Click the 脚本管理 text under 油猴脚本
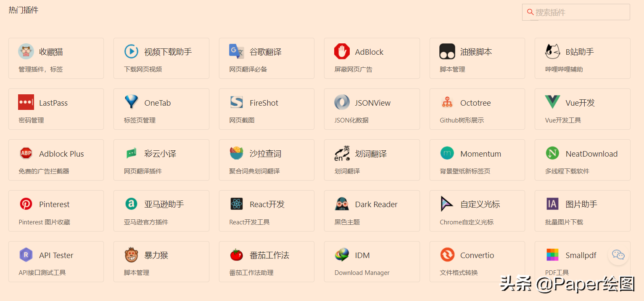The height and width of the screenshot is (301, 644). [x=453, y=69]
